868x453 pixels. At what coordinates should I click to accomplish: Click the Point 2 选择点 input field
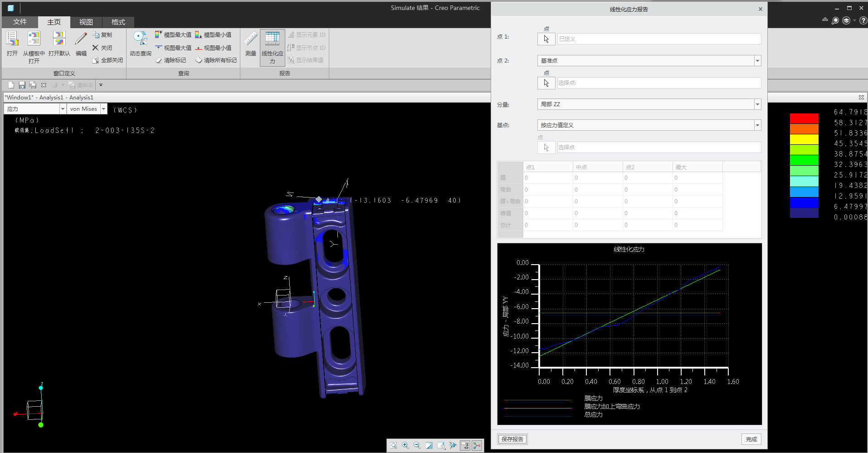tap(659, 83)
